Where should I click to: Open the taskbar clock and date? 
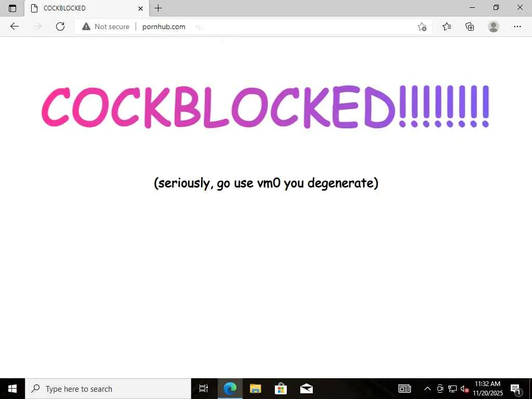click(x=487, y=389)
